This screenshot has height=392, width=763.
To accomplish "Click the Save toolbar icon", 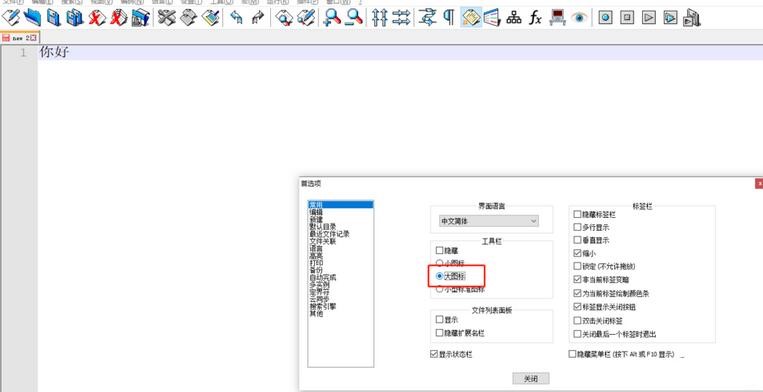I will coord(54,18).
